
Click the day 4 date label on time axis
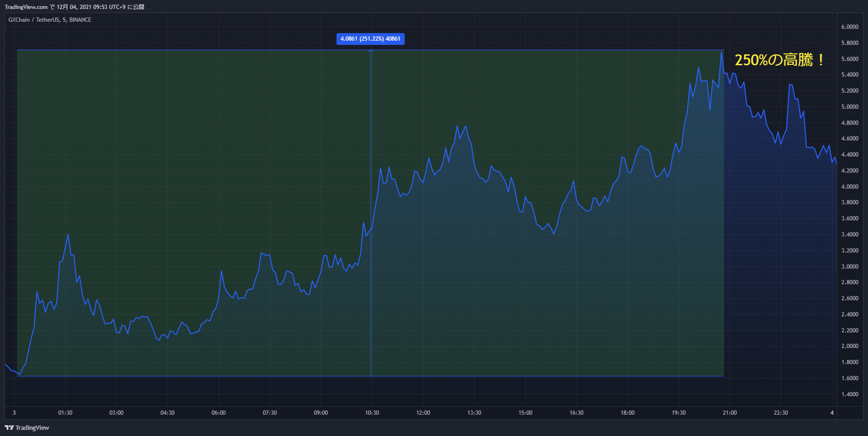point(832,413)
